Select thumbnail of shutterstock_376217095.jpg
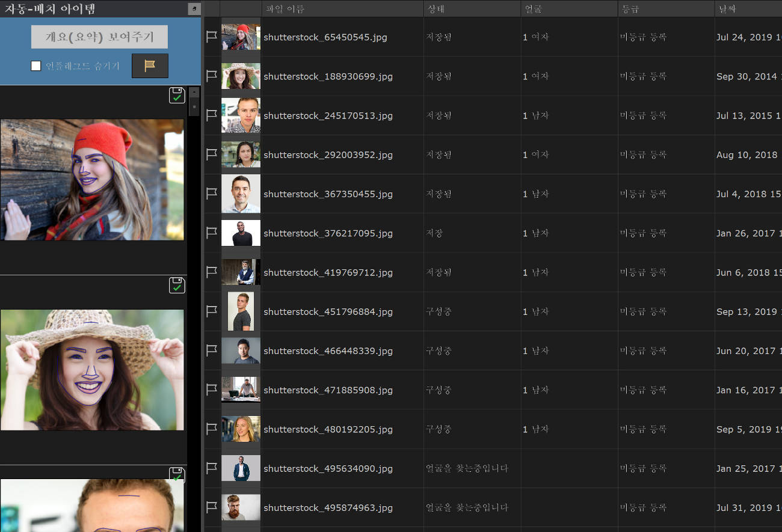This screenshot has height=532, width=782. (241, 233)
